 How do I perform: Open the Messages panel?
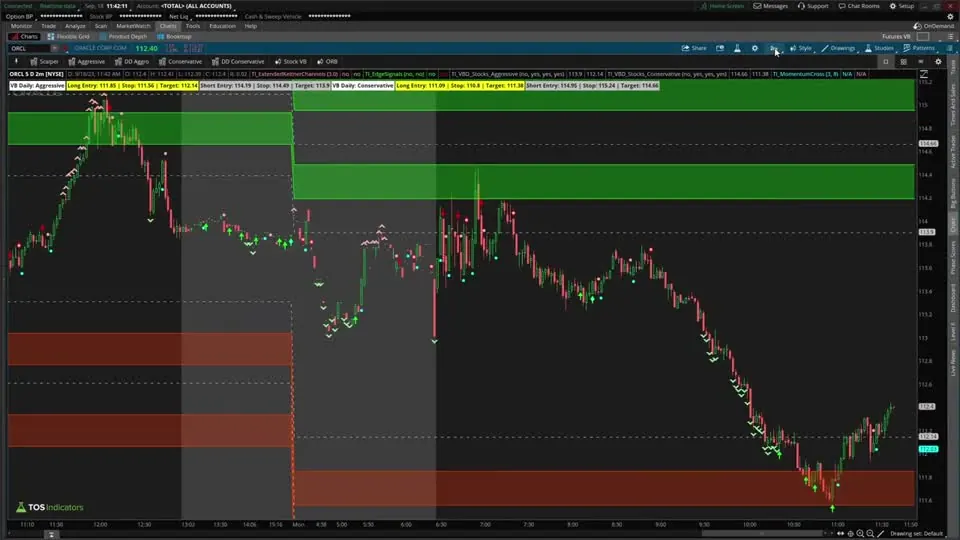point(770,6)
